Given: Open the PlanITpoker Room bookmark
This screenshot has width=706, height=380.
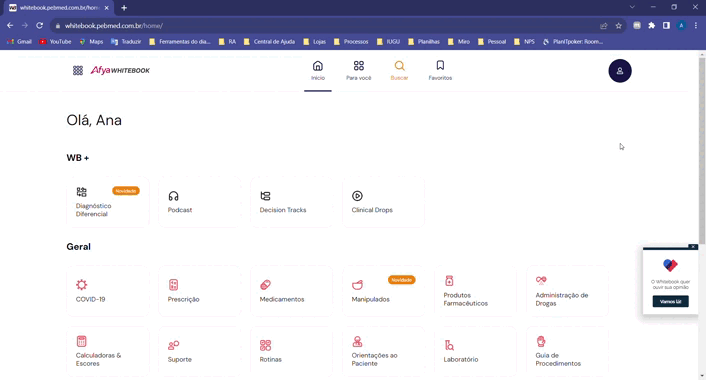Looking at the screenshot, I should 573,41.
